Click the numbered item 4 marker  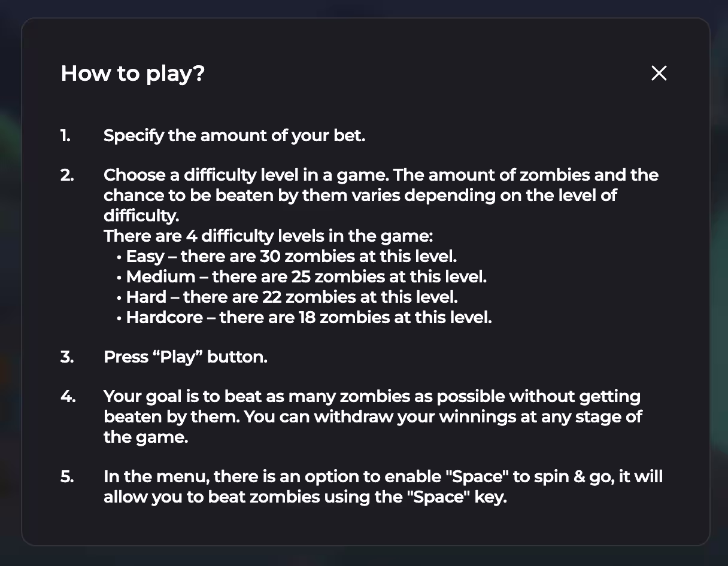pos(66,396)
